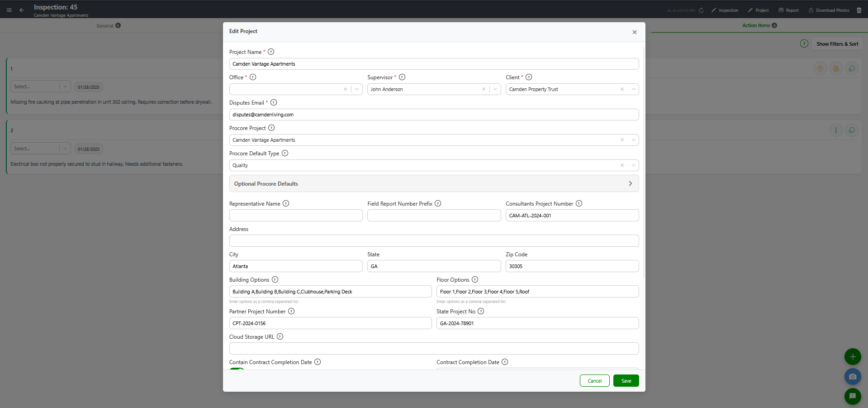Viewport: 868px width, 408px height.
Task: Click Consultants Project Number help icon
Action: [579, 204]
